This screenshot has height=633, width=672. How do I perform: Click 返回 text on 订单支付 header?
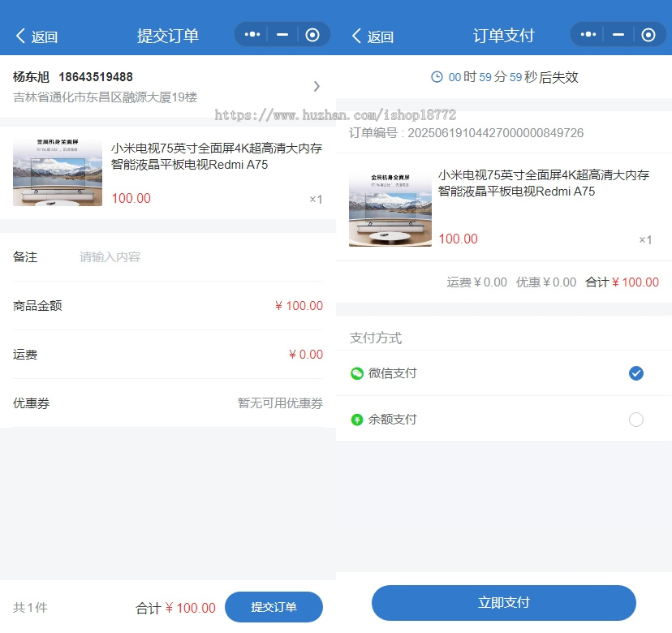point(380,37)
